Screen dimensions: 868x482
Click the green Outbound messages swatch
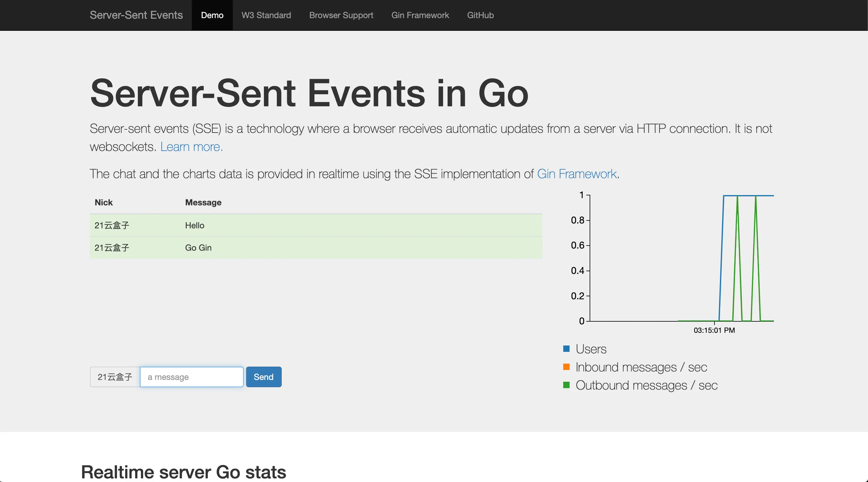[566, 385]
